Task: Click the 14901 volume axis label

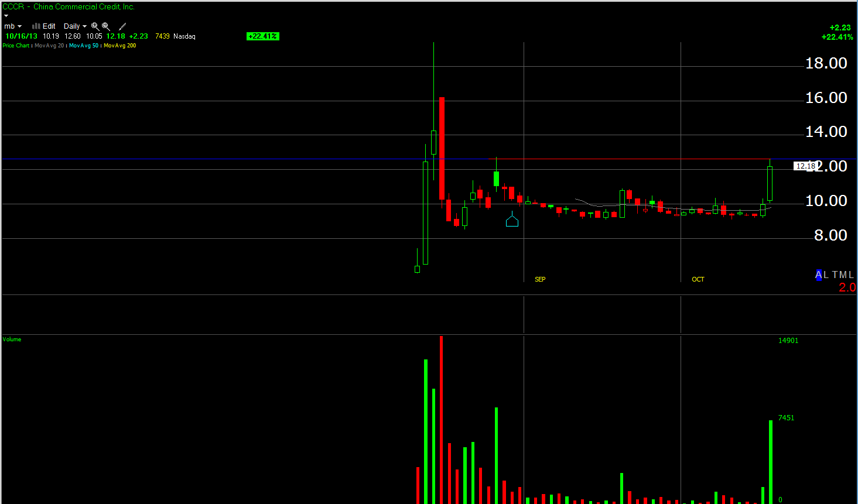Action: pos(788,341)
